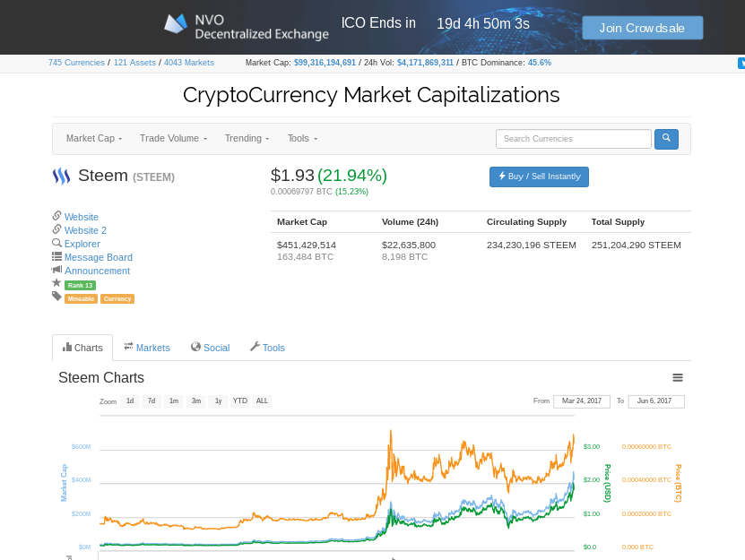
Task: Open the Market Cap dropdown menu
Action: click(x=94, y=138)
